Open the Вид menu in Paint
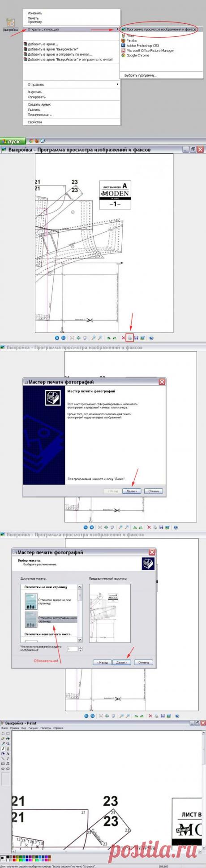 (23, 728)
